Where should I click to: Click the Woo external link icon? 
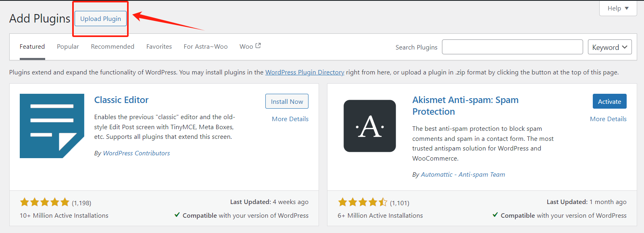click(x=258, y=46)
